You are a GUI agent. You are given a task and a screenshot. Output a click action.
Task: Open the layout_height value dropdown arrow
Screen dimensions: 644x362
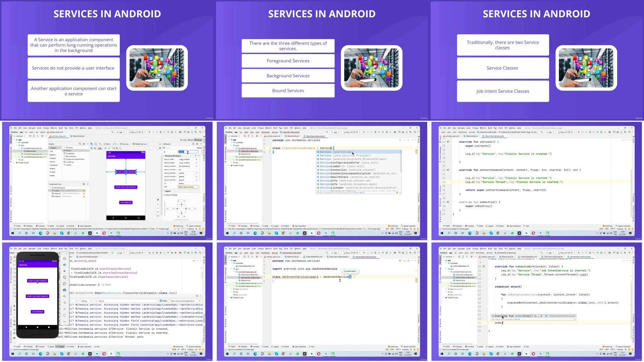tap(196, 163)
